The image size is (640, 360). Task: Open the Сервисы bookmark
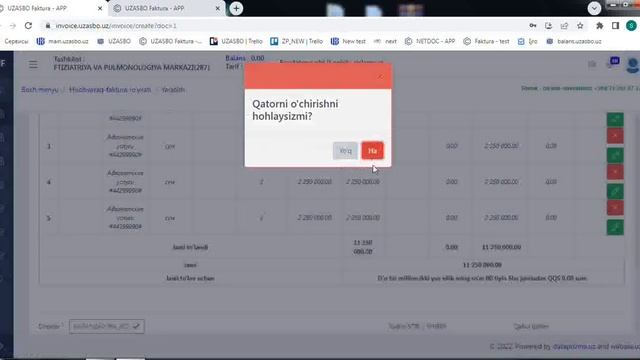(x=16, y=41)
